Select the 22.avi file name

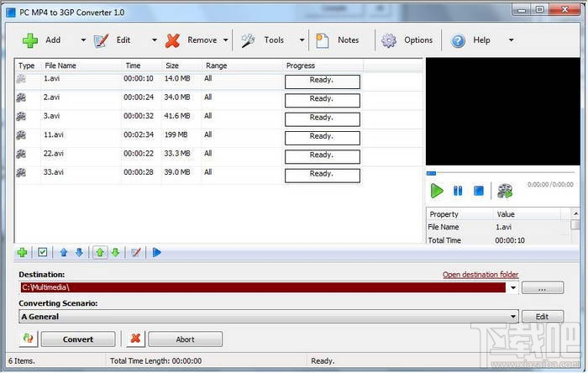[x=53, y=154]
